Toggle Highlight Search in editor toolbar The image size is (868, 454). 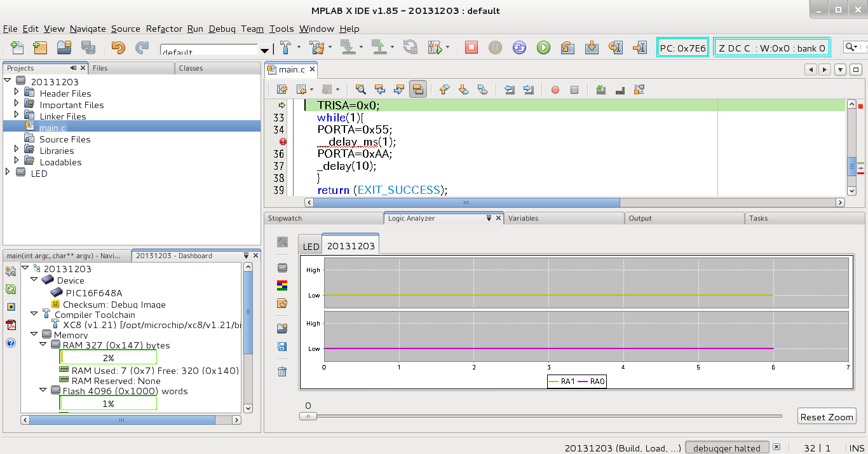click(418, 90)
